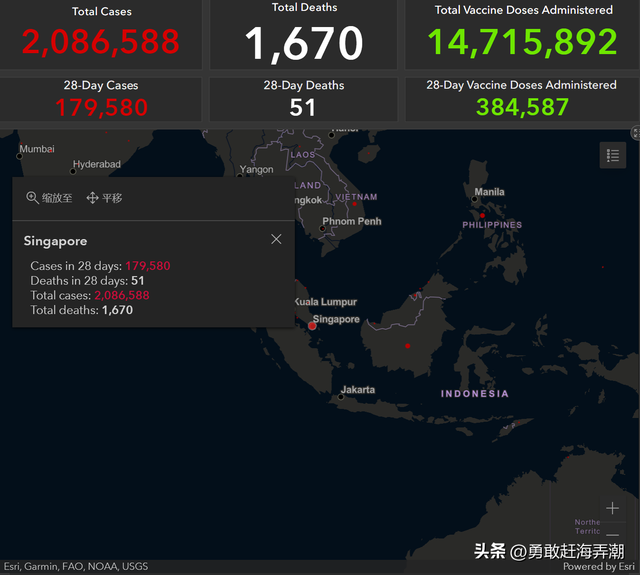640x575 pixels.
Task: Click the Phnom Penh city marker
Action: 322,229
